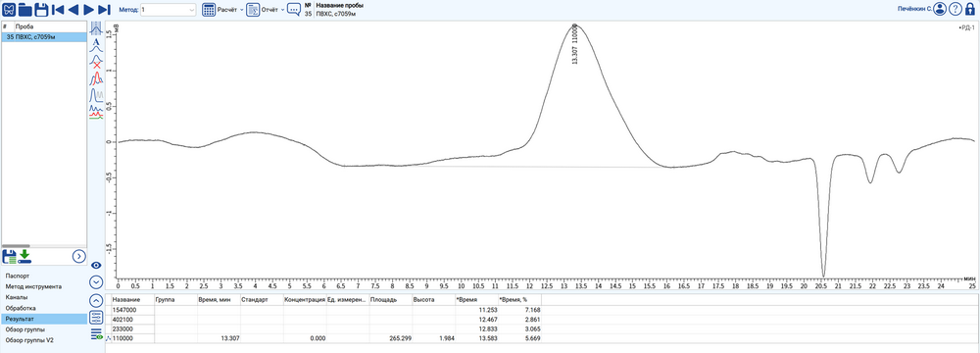Go to the previous sample
This screenshot has width=980, height=353.
(x=73, y=10)
